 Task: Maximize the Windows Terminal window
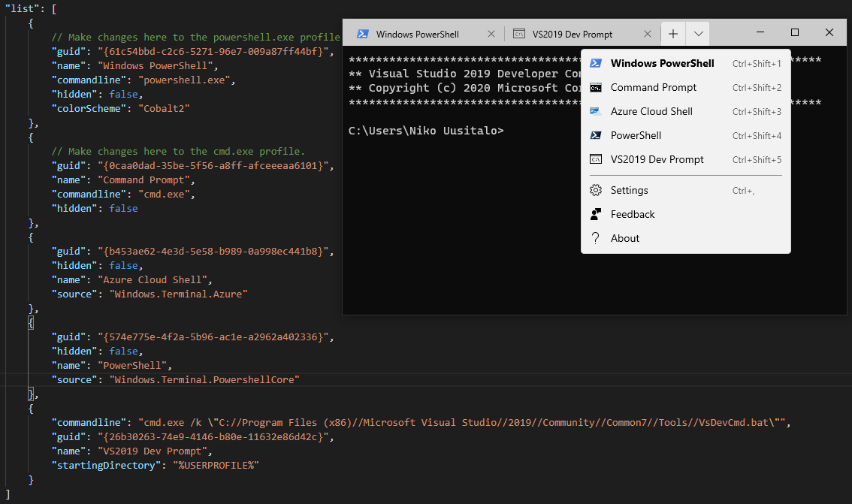794,32
